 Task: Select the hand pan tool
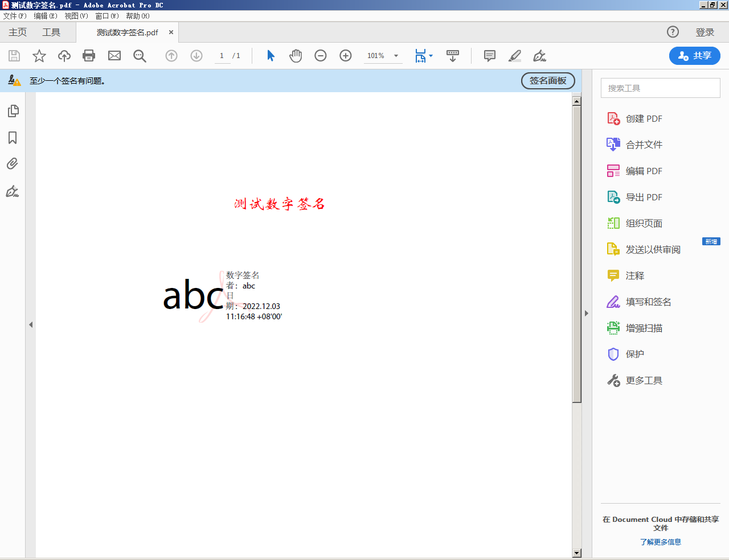[296, 56]
